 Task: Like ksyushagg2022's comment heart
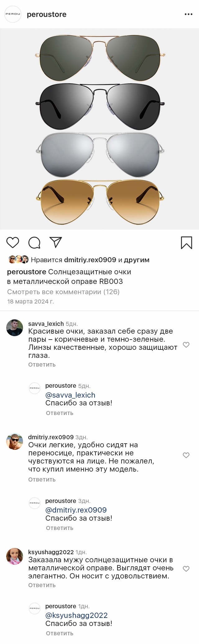click(186, 569)
